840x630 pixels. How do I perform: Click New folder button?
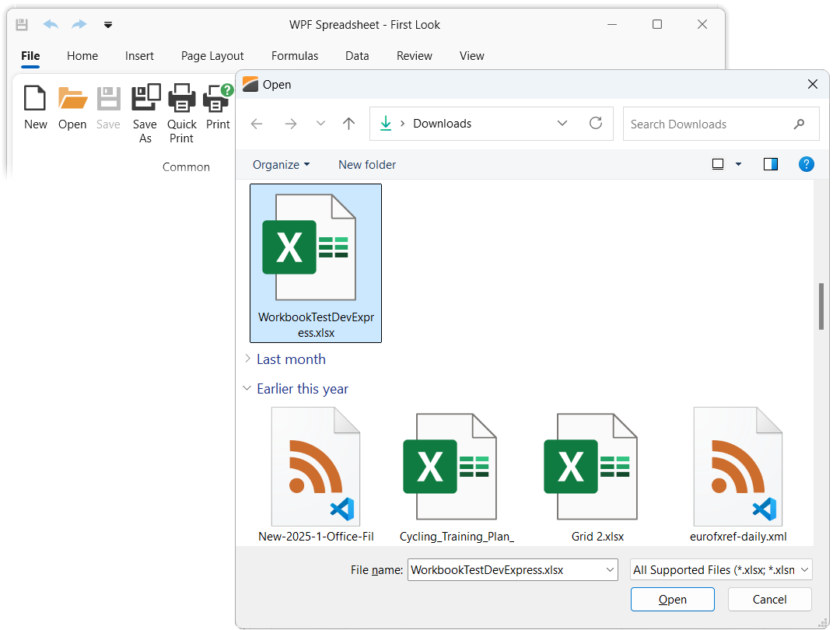click(x=367, y=164)
